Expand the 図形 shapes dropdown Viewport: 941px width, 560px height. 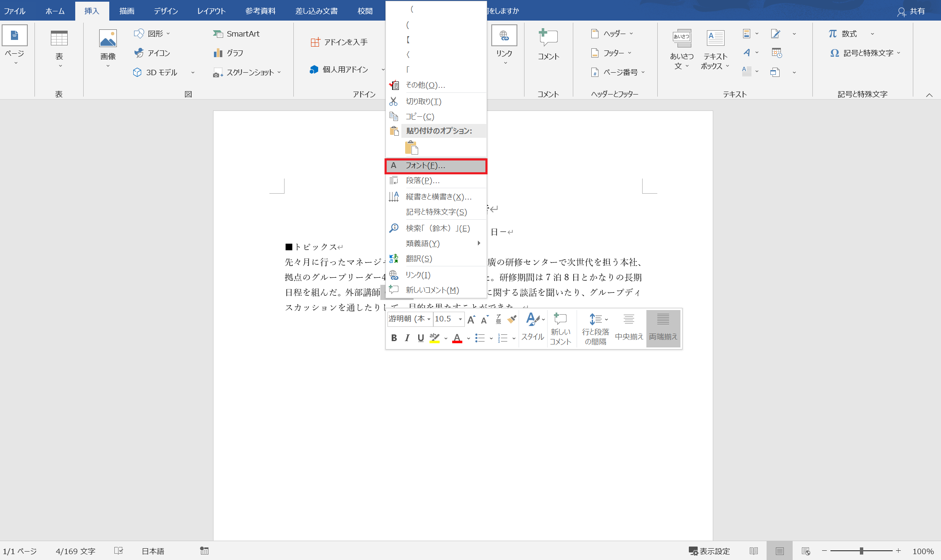[x=168, y=34]
